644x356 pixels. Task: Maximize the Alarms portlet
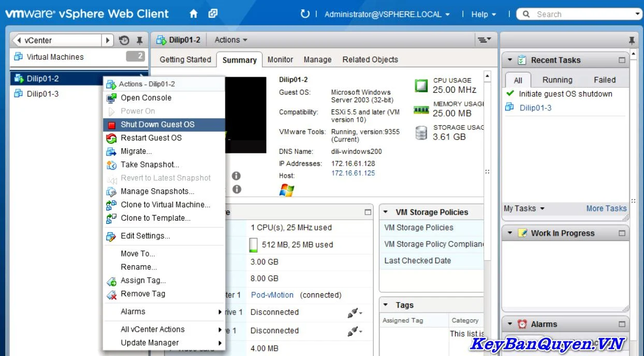point(622,324)
